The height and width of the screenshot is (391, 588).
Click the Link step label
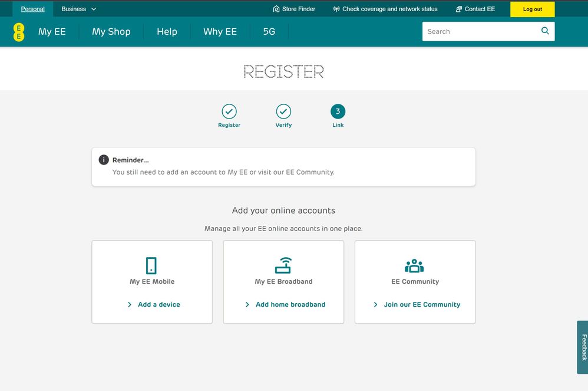[x=338, y=125]
